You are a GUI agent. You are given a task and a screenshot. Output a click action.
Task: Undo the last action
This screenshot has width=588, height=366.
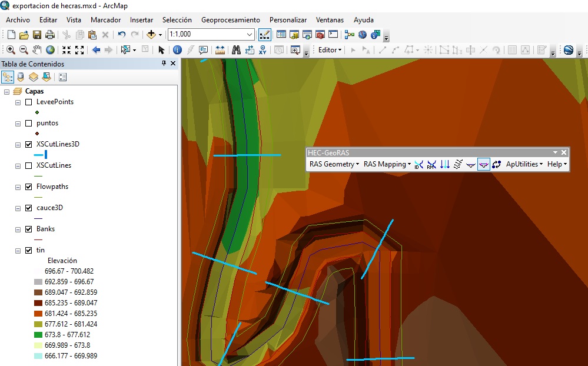click(121, 35)
